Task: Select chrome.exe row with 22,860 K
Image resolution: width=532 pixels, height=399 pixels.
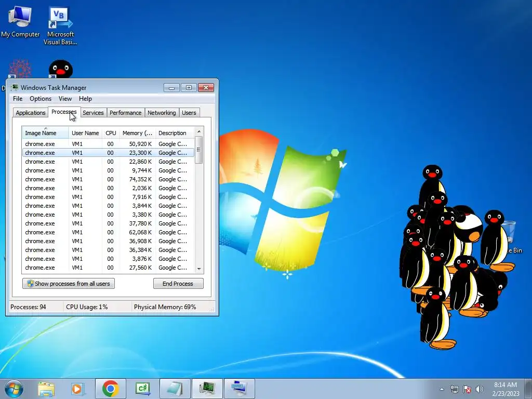Action: click(109, 162)
